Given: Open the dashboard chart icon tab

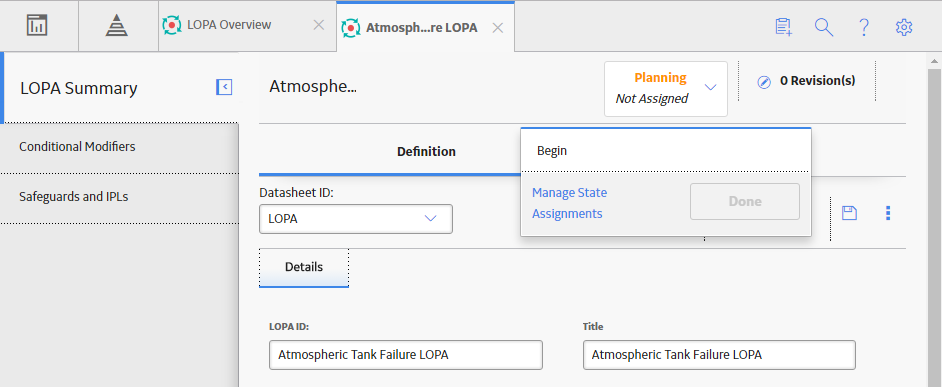Looking at the screenshot, I should (37, 25).
